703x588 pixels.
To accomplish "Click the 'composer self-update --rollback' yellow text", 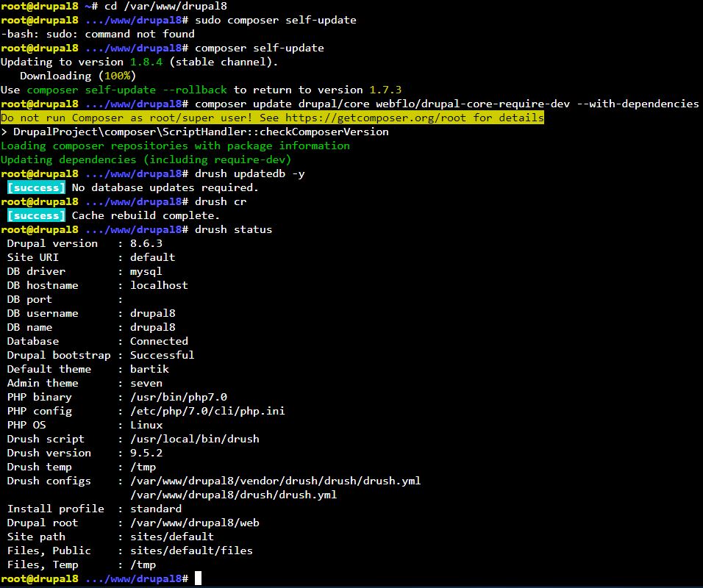I will pyautogui.click(x=126, y=90).
